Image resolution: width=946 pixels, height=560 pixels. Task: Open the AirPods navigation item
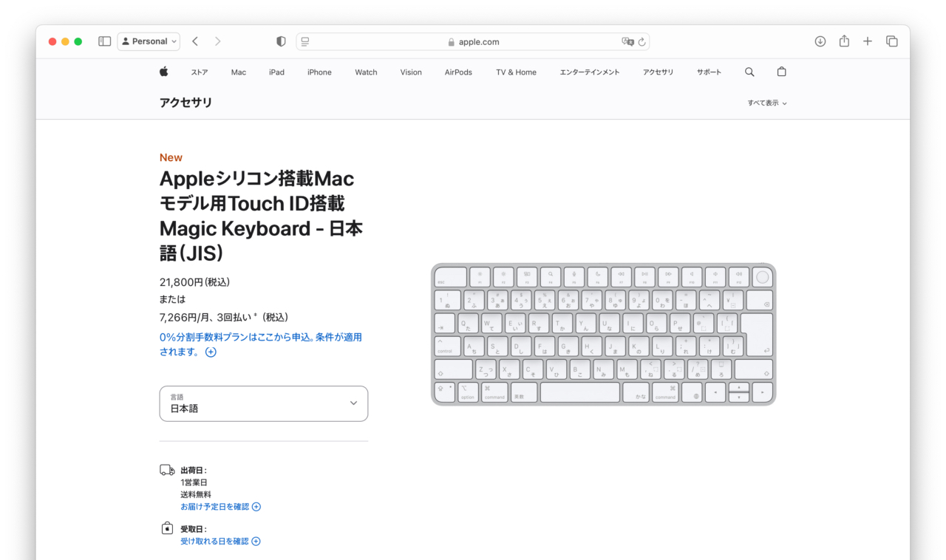pos(458,72)
